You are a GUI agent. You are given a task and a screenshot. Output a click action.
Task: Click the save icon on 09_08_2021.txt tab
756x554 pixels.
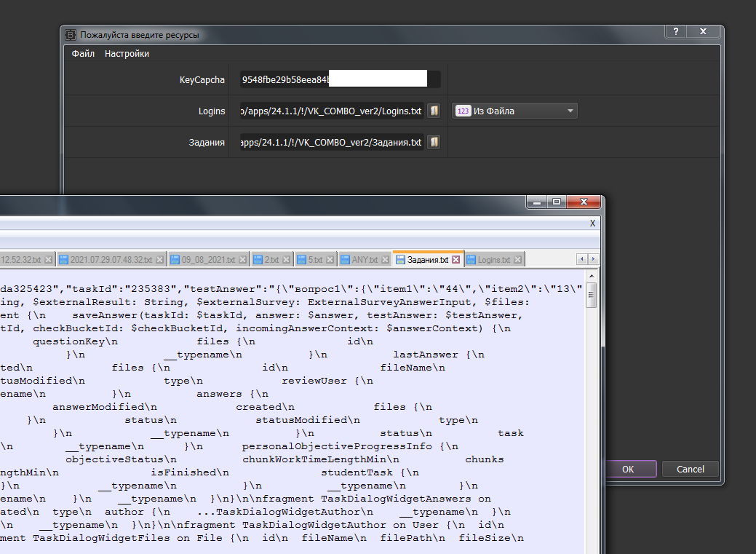pos(175,260)
